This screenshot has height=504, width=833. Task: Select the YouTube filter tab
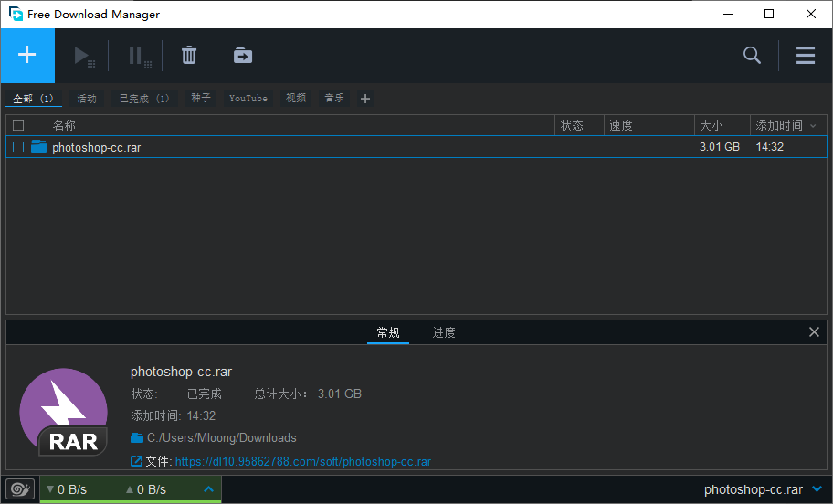248,99
